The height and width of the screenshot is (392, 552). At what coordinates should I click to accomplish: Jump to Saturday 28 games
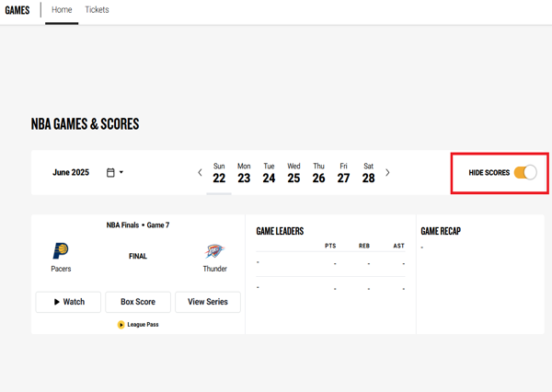point(368,173)
